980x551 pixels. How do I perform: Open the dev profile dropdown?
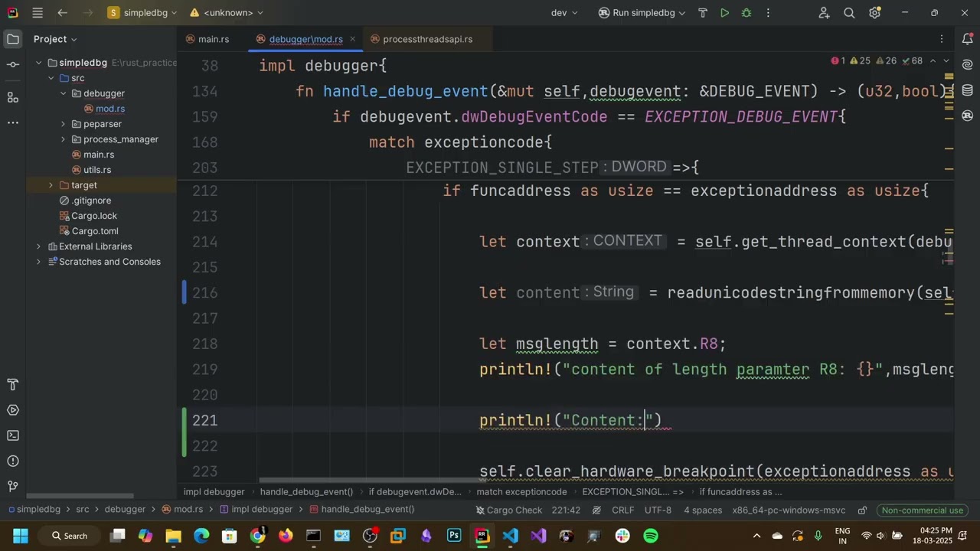coord(565,13)
